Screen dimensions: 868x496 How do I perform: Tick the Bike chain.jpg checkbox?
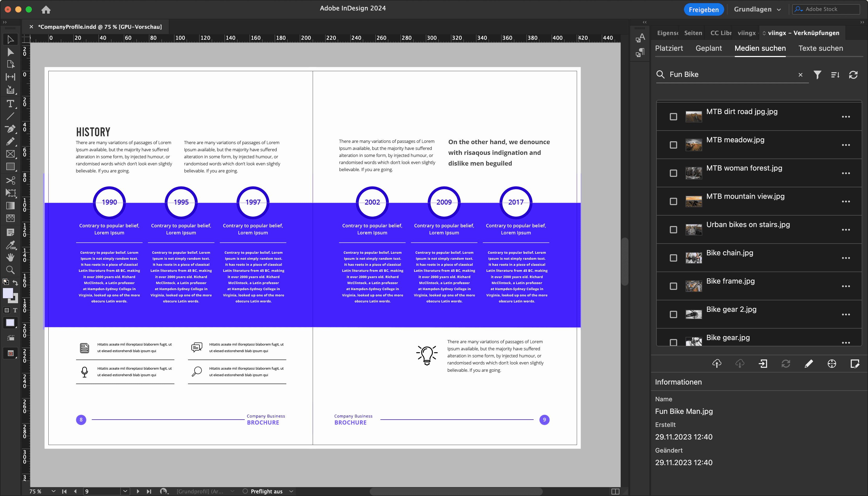673,258
